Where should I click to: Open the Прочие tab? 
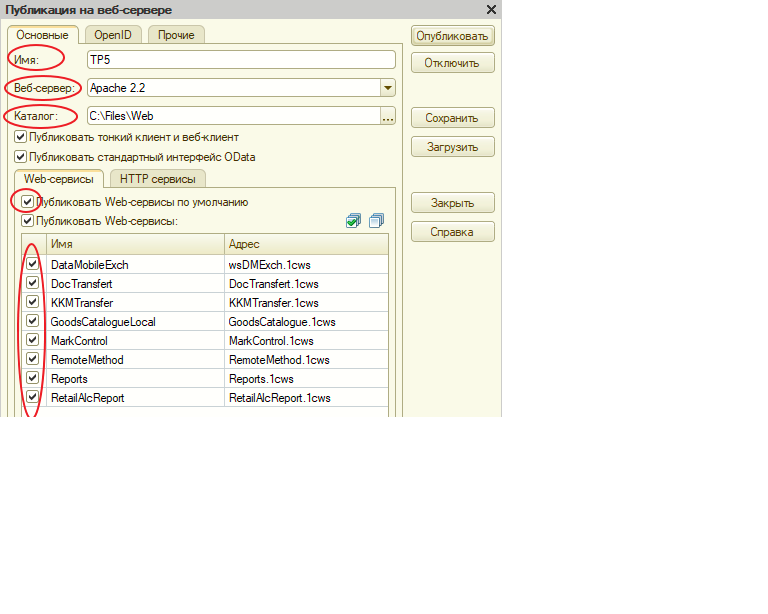(176, 35)
